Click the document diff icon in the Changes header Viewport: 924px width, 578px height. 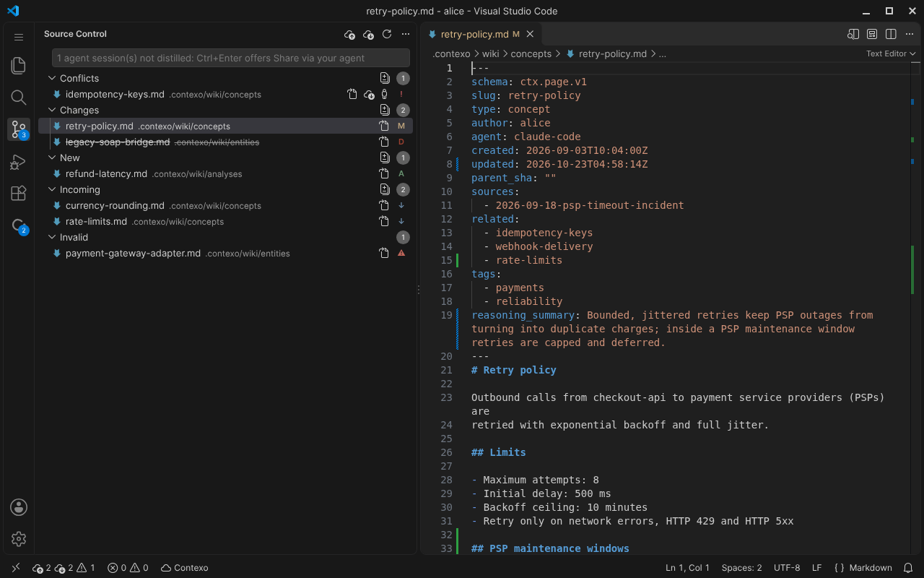(385, 111)
